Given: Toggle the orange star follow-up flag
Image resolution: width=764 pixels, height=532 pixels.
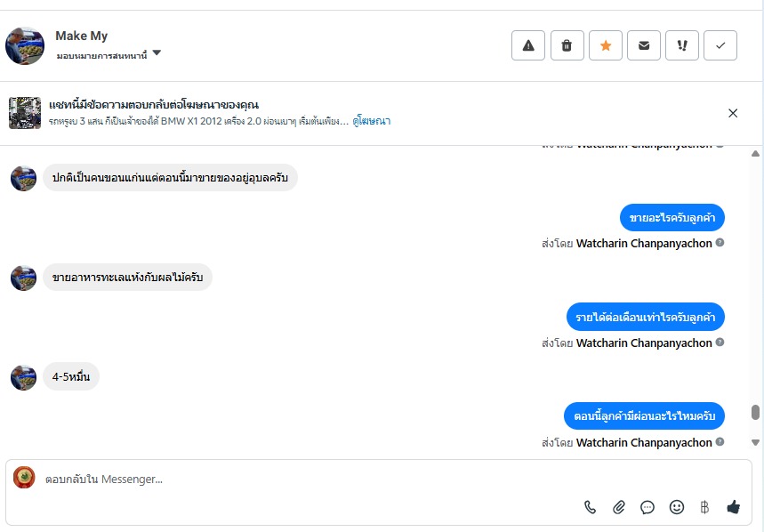Looking at the screenshot, I should pos(606,46).
